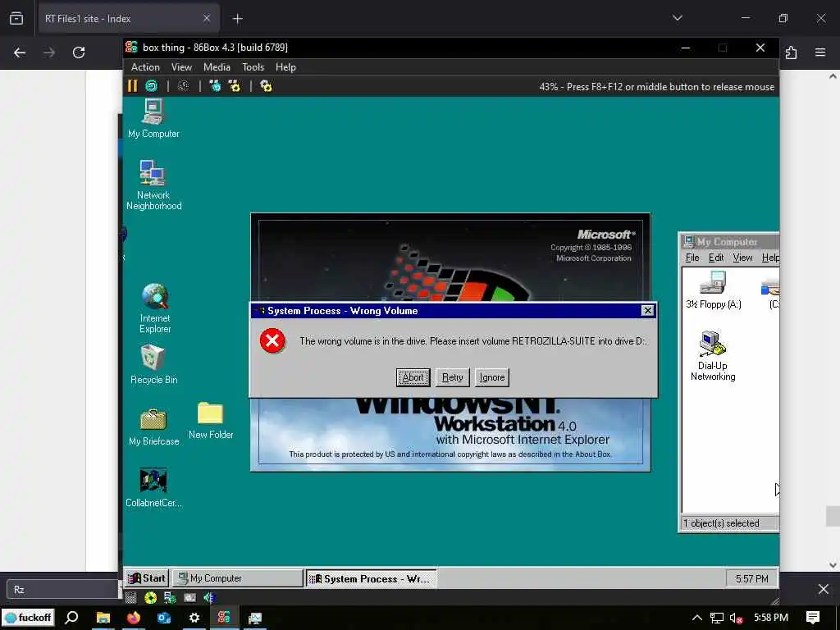Click the page scrollbar down arrow

coord(833,564)
